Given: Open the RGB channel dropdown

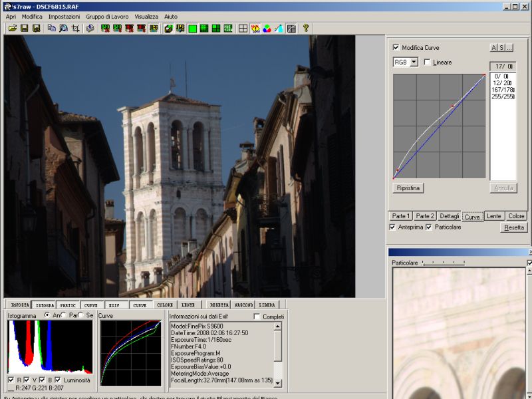Looking at the screenshot, I should tap(414, 62).
